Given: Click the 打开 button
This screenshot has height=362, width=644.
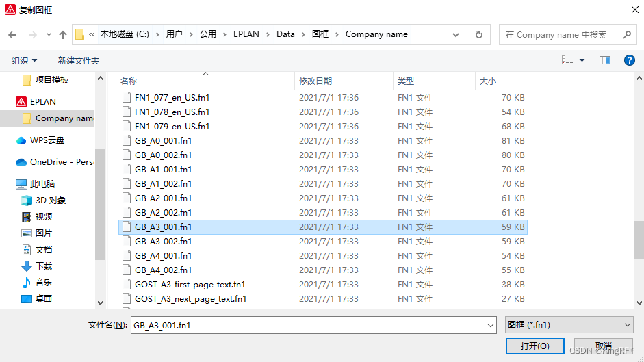Looking at the screenshot, I should [534, 346].
